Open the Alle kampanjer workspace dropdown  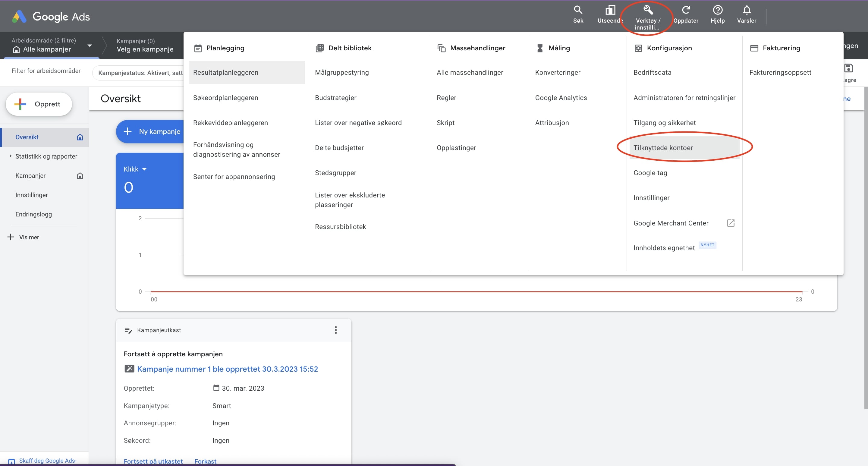[x=89, y=46]
